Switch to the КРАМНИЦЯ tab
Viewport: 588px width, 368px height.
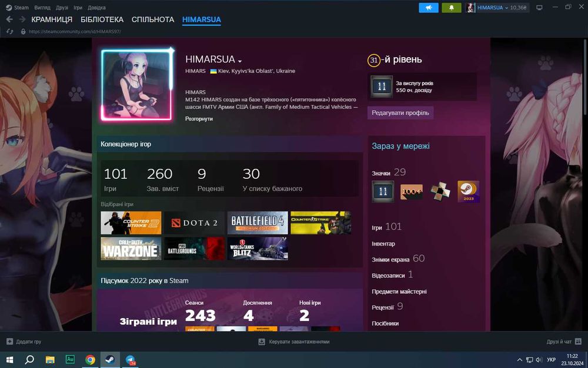click(x=52, y=19)
